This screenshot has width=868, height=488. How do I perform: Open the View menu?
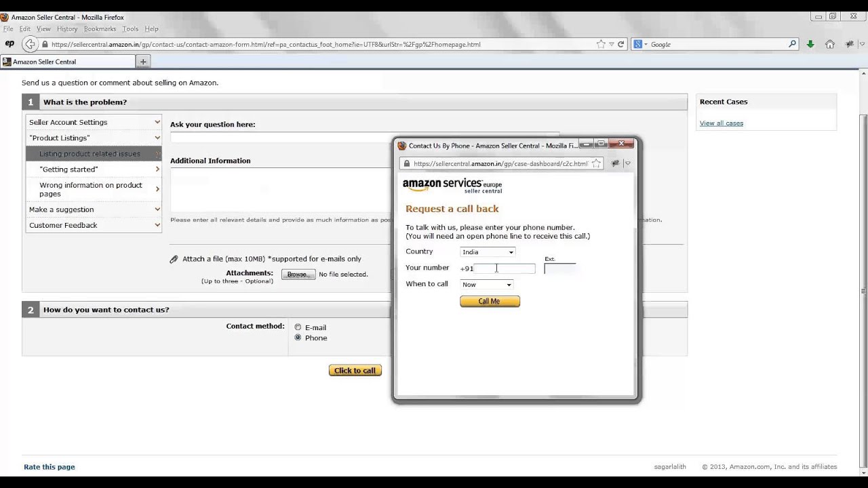(x=43, y=29)
